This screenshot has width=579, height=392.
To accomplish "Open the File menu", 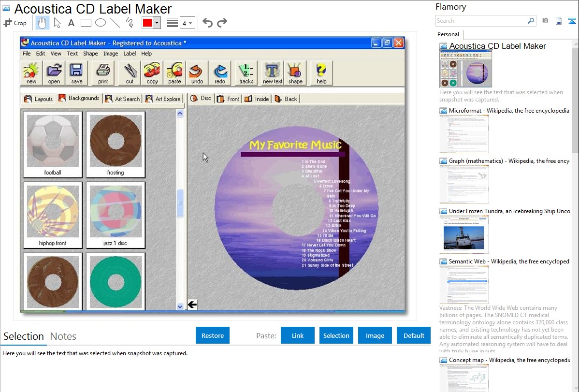I will pos(27,54).
